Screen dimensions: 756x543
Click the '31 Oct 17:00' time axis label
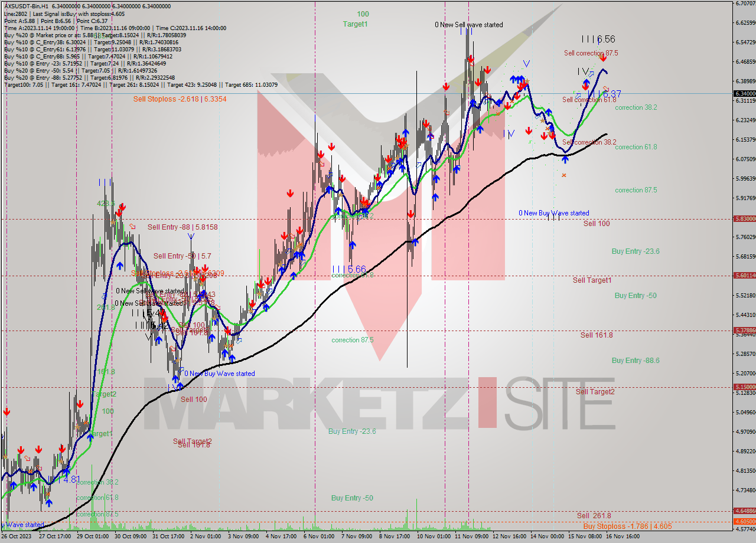coord(168,537)
